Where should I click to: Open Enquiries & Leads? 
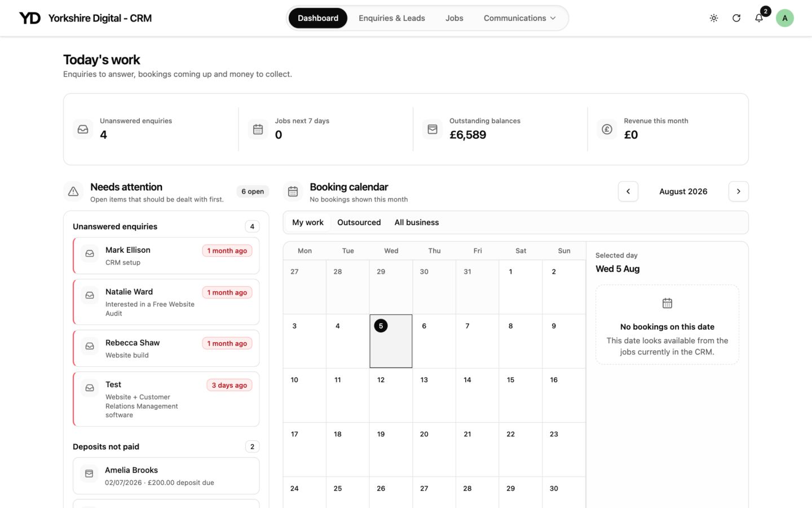[x=392, y=18]
